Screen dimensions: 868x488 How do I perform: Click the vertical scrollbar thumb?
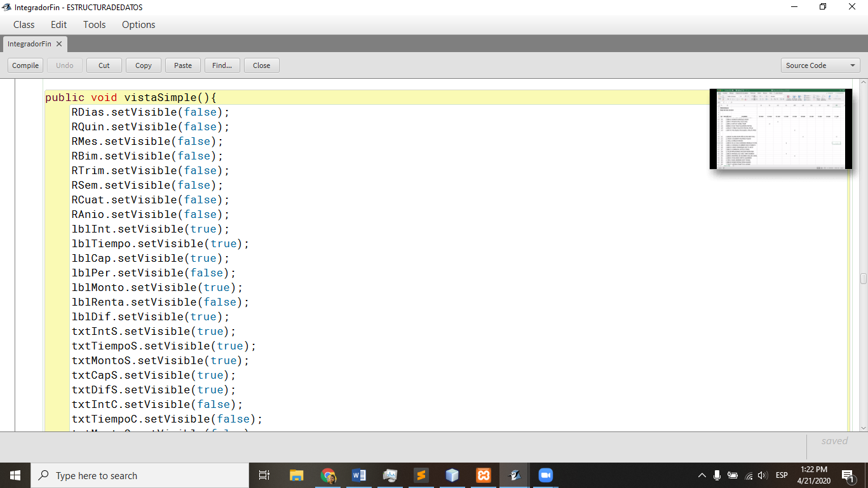click(864, 278)
